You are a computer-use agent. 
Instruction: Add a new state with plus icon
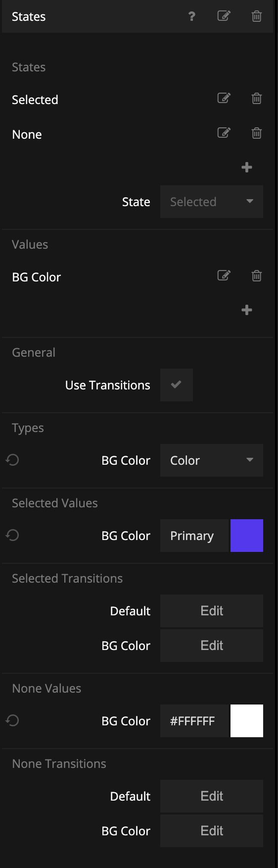247,167
